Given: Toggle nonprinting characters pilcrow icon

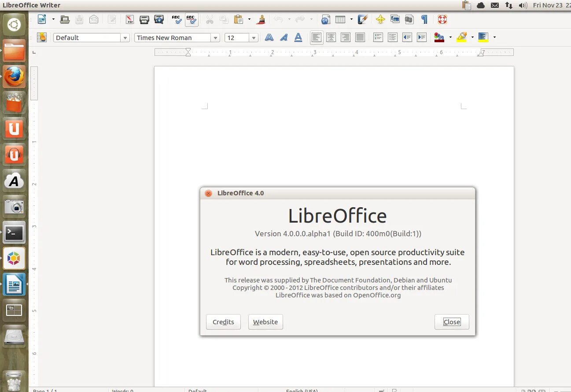Looking at the screenshot, I should point(424,19).
